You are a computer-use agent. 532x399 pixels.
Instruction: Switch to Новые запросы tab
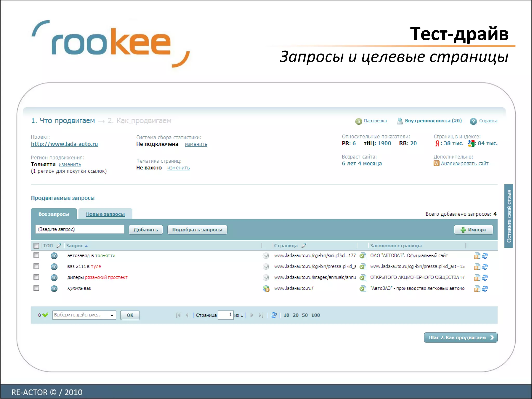tap(105, 214)
